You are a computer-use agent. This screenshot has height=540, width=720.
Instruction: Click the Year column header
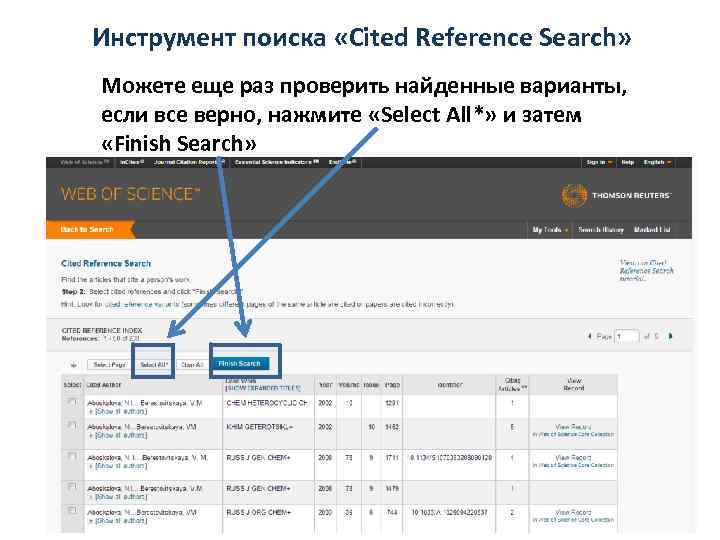click(x=325, y=385)
